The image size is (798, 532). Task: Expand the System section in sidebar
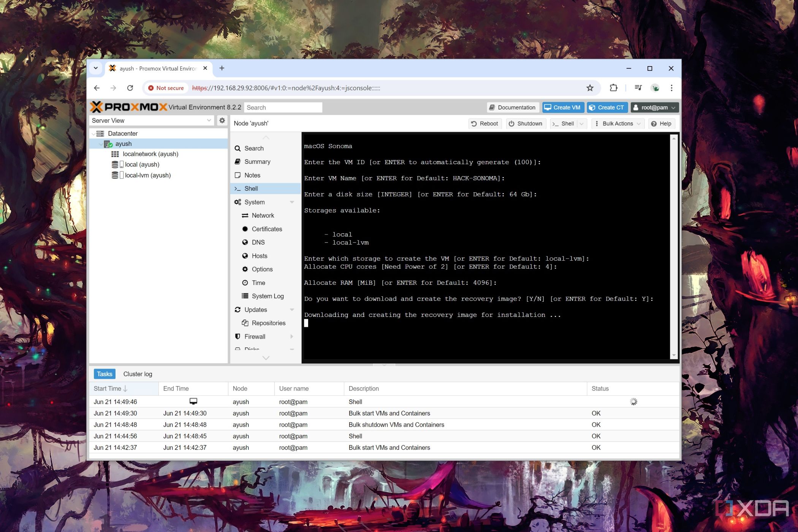(291, 202)
